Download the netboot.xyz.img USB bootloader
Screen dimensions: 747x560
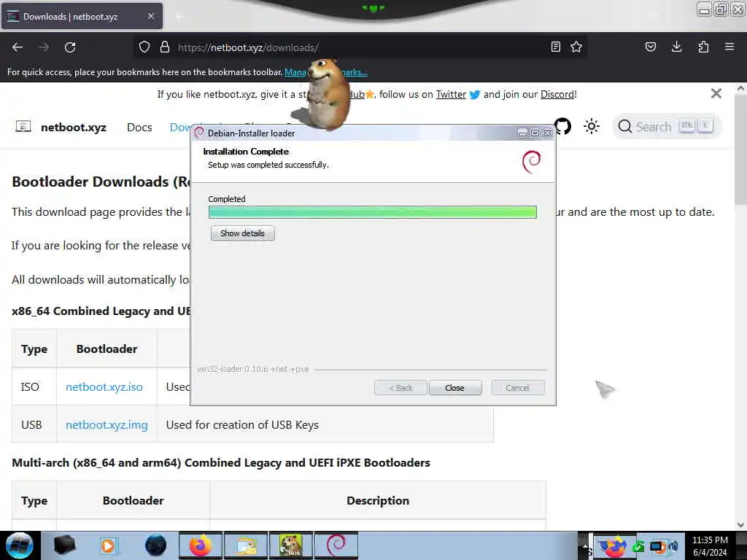107,425
